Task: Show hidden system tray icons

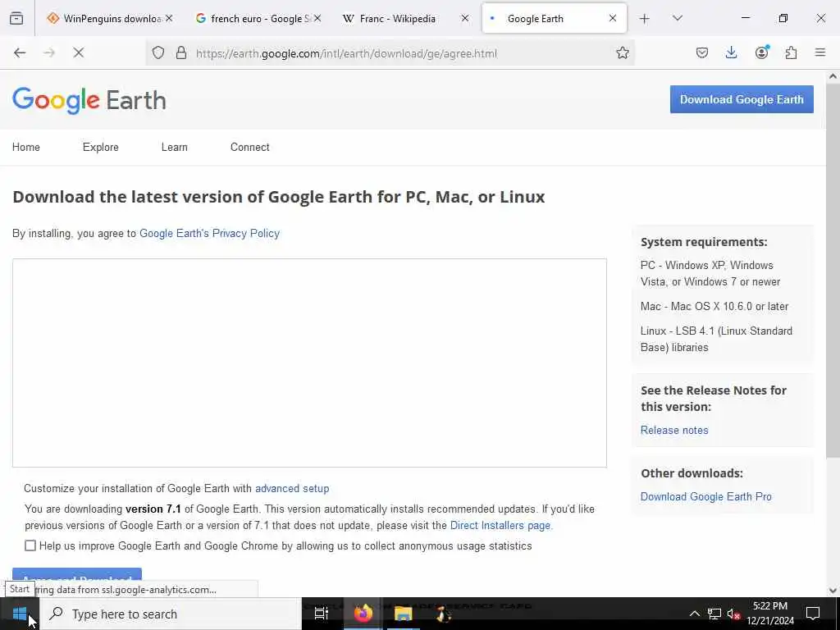Action: [x=694, y=614]
